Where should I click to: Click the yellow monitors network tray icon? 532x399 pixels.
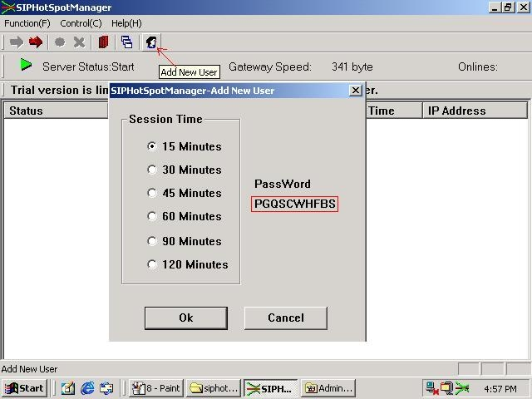(447, 388)
